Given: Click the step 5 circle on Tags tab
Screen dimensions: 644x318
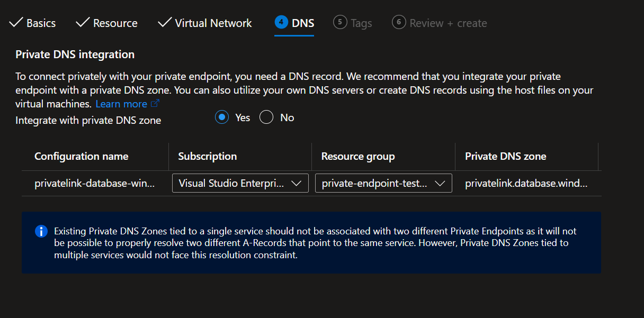Looking at the screenshot, I should [340, 22].
